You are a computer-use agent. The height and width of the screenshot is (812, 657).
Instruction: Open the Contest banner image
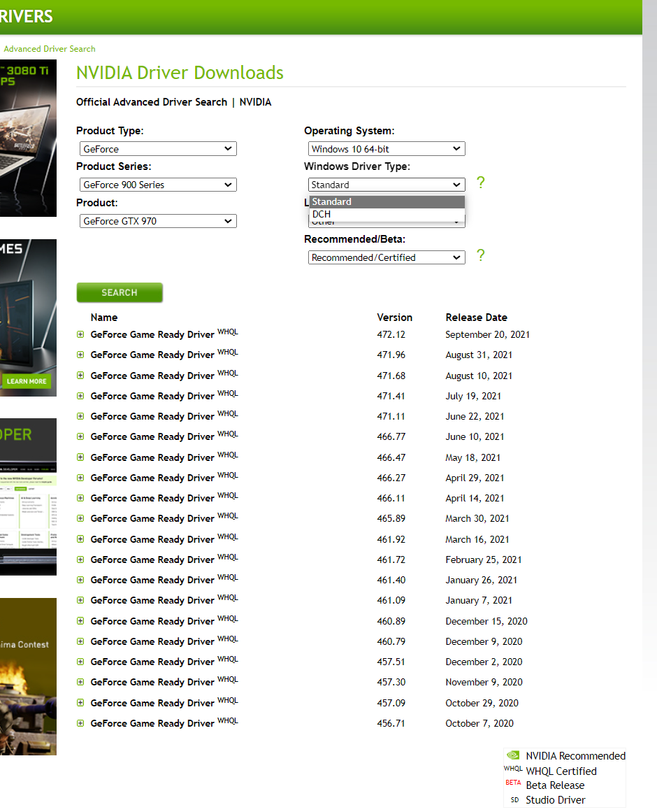coord(28,676)
